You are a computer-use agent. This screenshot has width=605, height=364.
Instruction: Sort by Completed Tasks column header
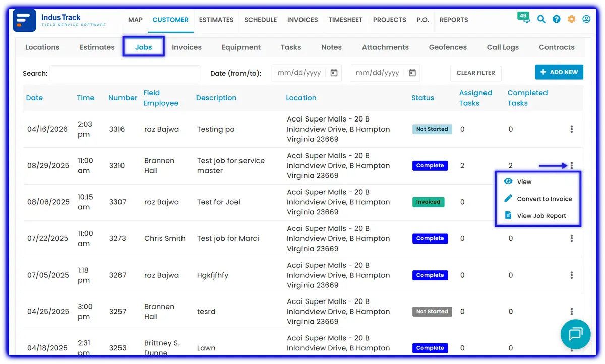(x=527, y=98)
